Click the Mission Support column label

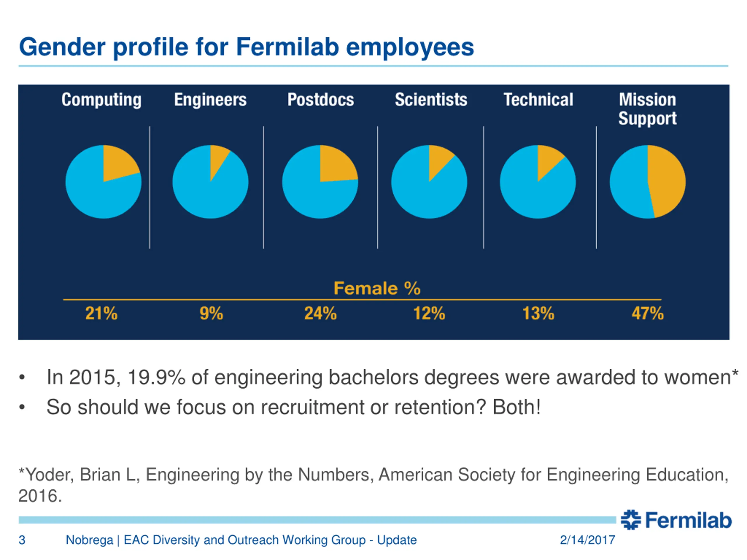click(648, 109)
